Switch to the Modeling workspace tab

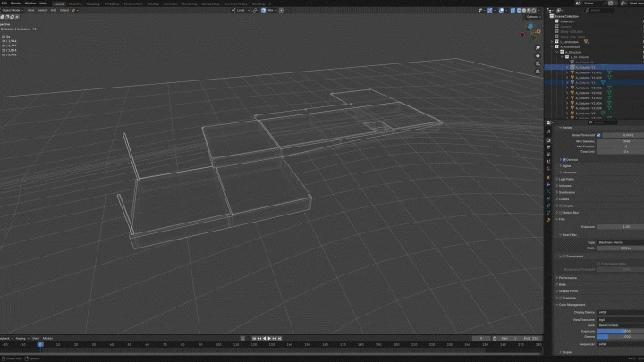click(x=75, y=4)
